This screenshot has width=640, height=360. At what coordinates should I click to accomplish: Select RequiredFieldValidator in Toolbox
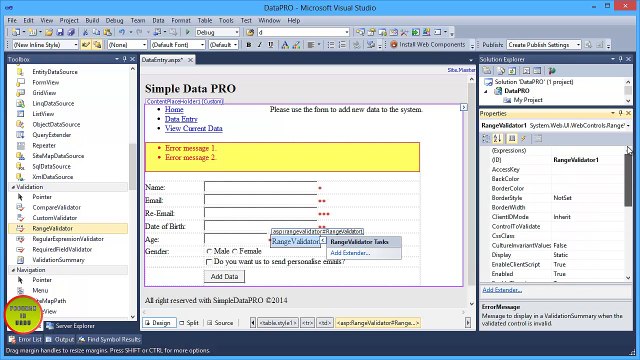click(x=62, y=249)
